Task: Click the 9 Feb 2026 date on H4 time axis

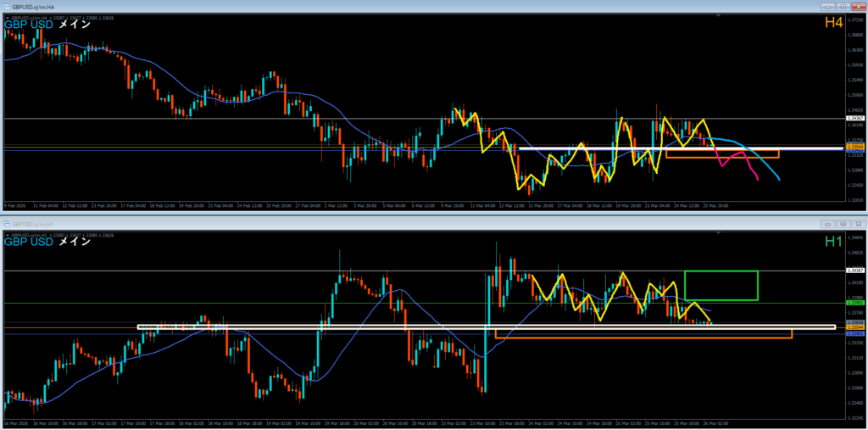Action: click(x=14, y=205)
